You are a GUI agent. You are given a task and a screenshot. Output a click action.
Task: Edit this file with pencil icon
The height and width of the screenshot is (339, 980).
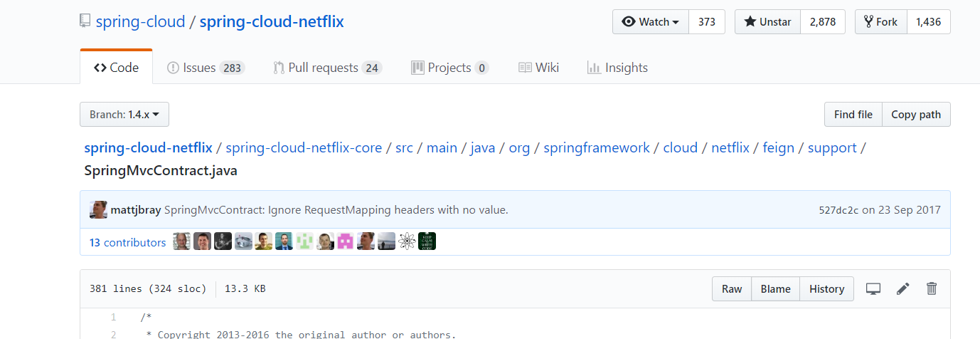click(903, 289)
